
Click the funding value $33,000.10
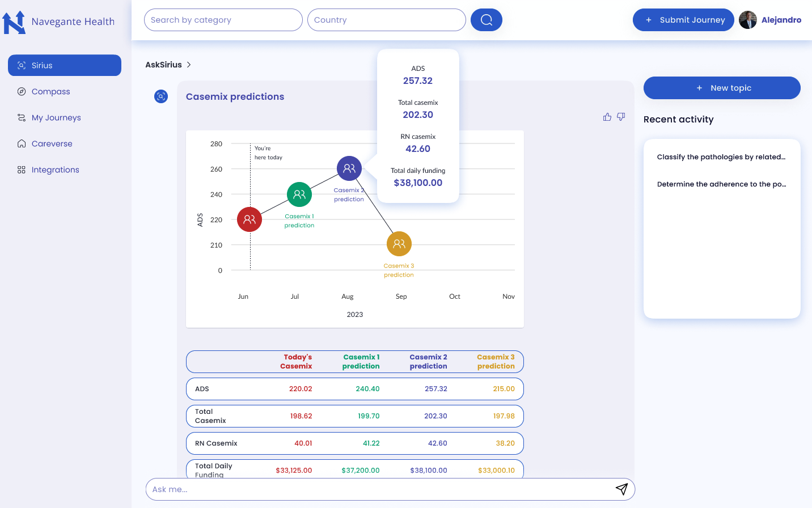[x=497, y=471]
